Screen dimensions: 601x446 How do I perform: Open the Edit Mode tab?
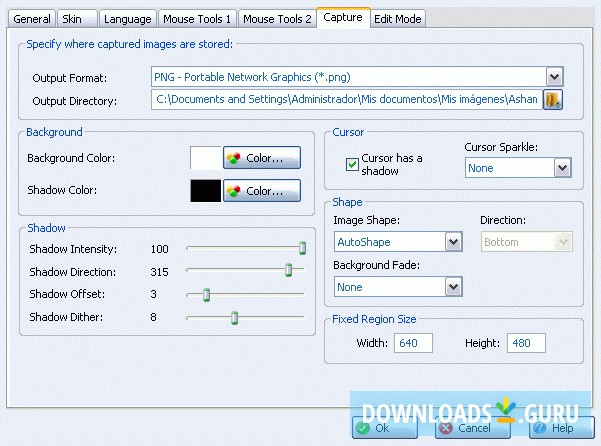398,19
